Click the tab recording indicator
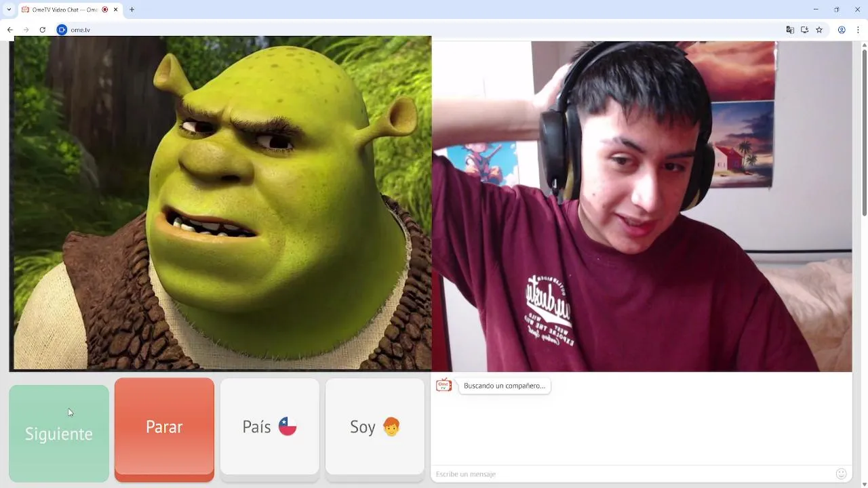 pyautogui.click(x=105, y=9)
